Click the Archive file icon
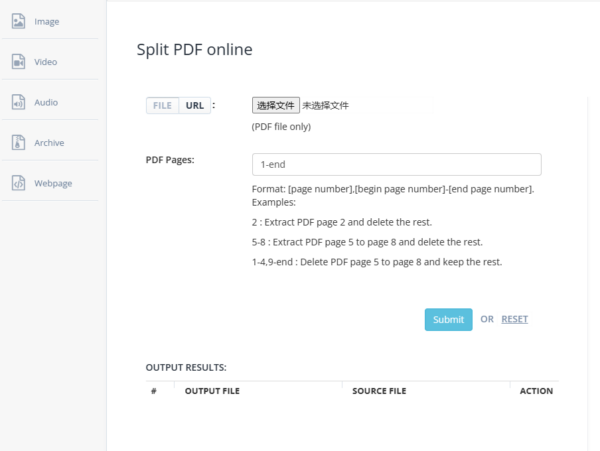The image size is (600, 451). tap(18, 143)
